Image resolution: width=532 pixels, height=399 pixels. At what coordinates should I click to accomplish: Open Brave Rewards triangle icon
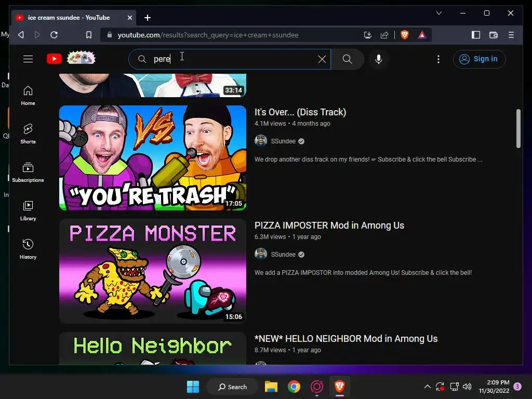[422, 35]
